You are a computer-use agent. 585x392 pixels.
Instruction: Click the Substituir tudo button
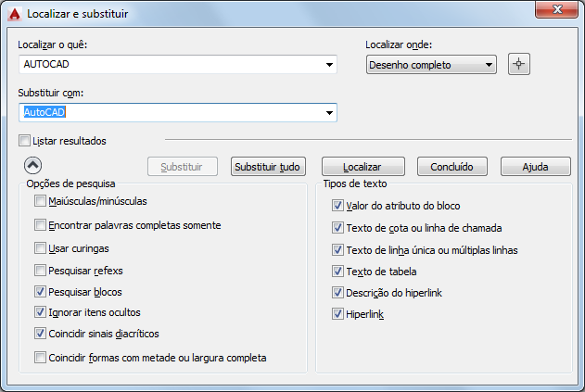click(268, 167)
